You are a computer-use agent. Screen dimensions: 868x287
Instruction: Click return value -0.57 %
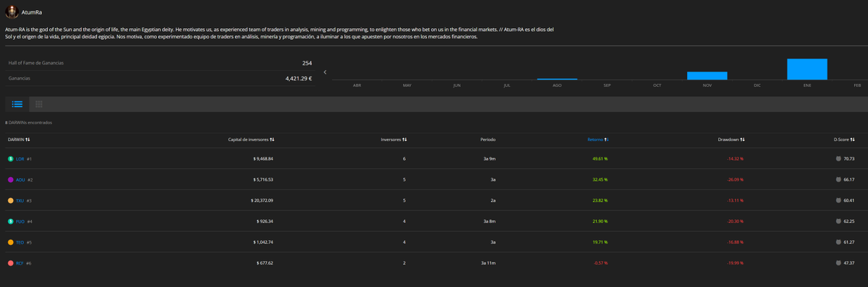[600, 263]
